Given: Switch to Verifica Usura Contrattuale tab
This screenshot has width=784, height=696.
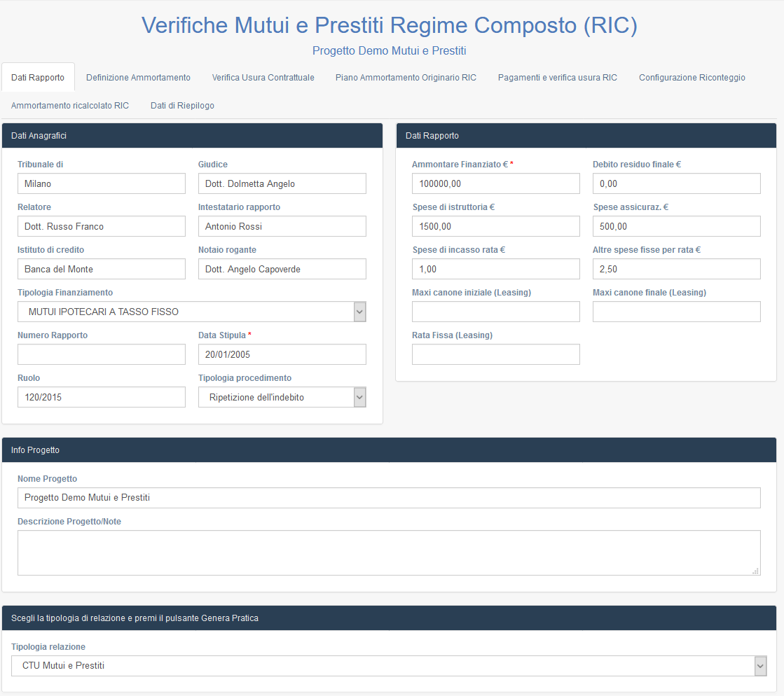Looking at the screenshot, I should (263, 78).
